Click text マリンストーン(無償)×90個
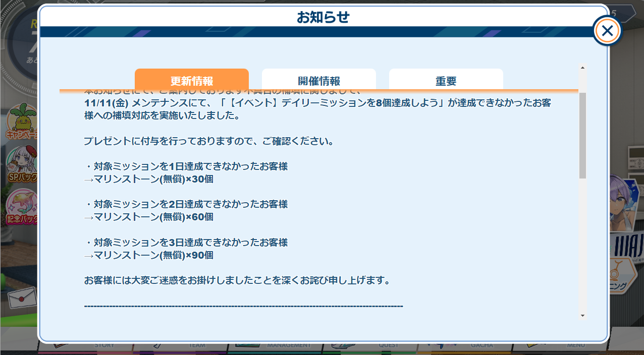Viewport: 644px width, 355px height. pos(153,255)
